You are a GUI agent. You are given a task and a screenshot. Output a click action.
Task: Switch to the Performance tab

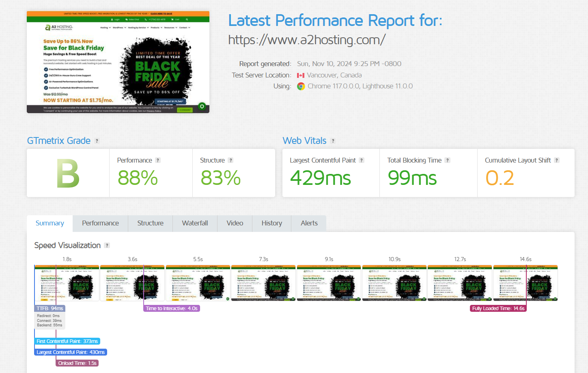pos(100,223)
